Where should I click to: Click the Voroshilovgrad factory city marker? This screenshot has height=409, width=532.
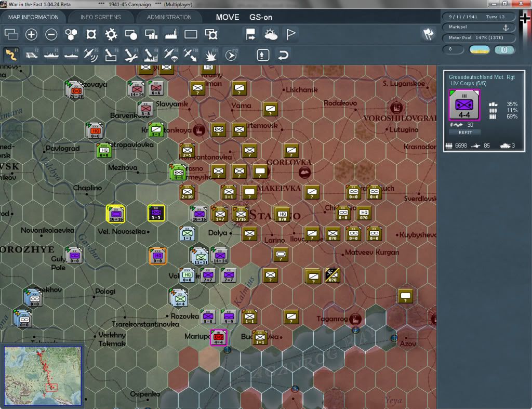coord(396,108)
